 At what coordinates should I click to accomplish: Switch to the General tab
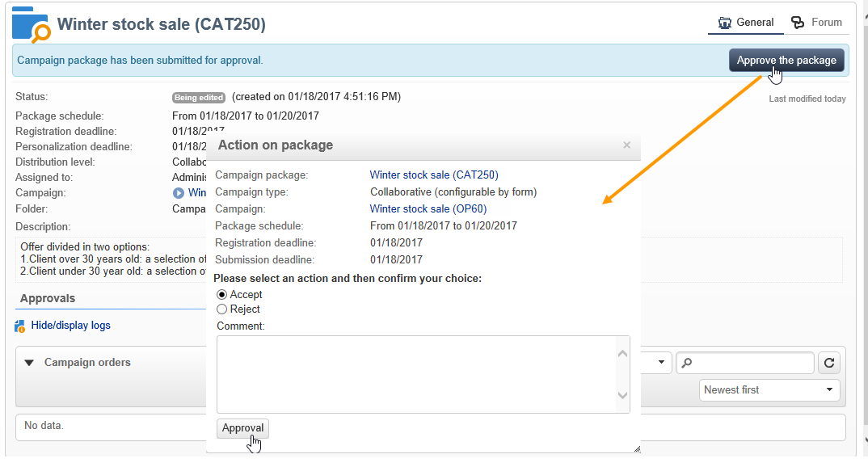tap(746, 23)
